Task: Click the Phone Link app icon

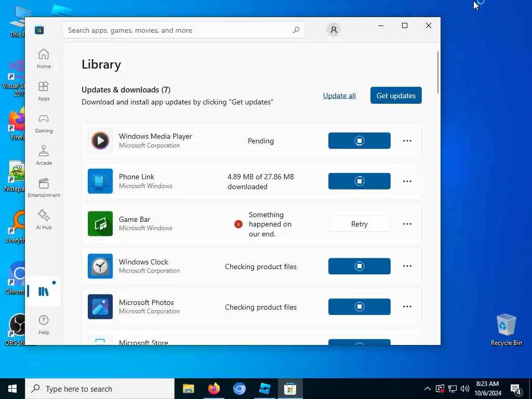Action: [x=100, y=181]
